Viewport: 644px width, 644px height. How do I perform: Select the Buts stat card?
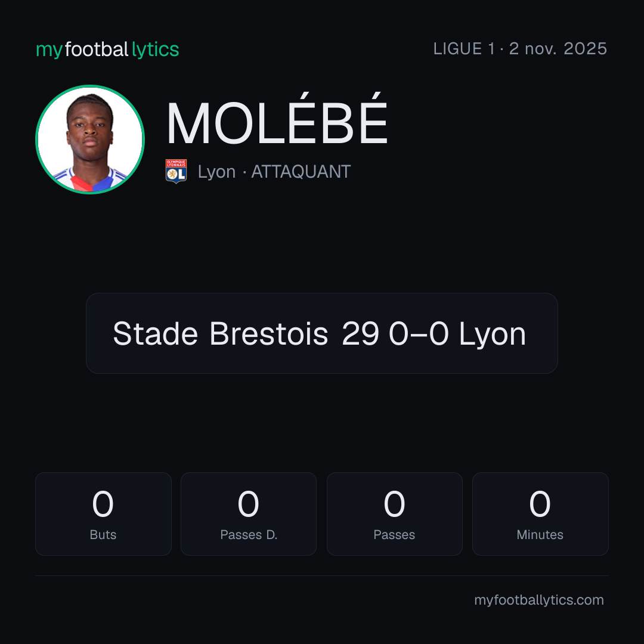103,514
